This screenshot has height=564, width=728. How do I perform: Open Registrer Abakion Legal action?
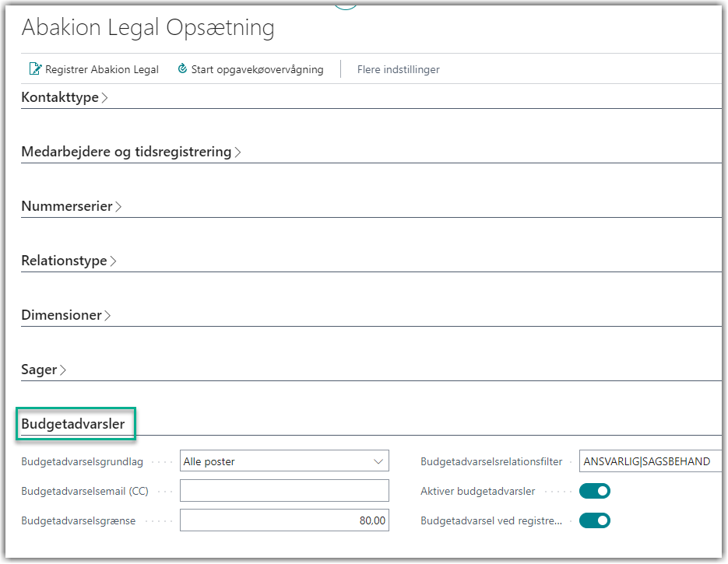click(94, 69)
